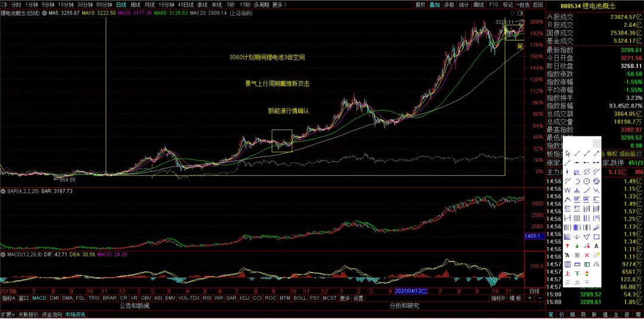Open the 指标A indicator menu
The height and width of the screenshot is (319, 644).
[8, 298]
